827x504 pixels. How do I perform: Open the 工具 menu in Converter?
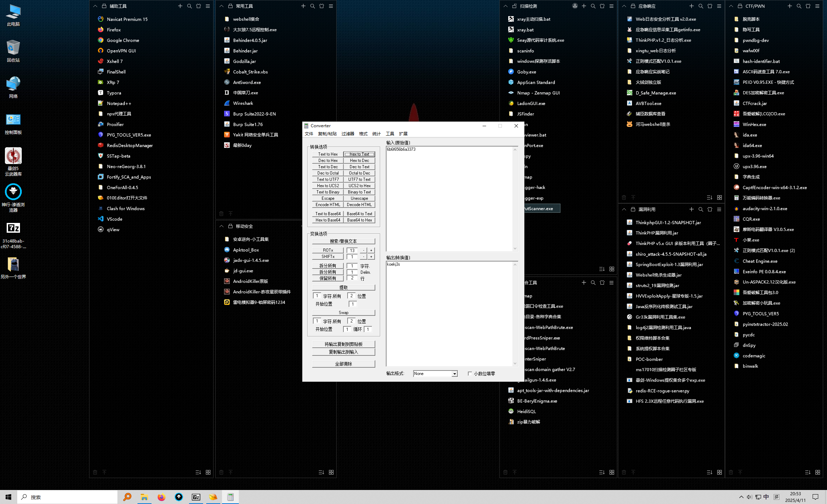[x=390, y=134]
